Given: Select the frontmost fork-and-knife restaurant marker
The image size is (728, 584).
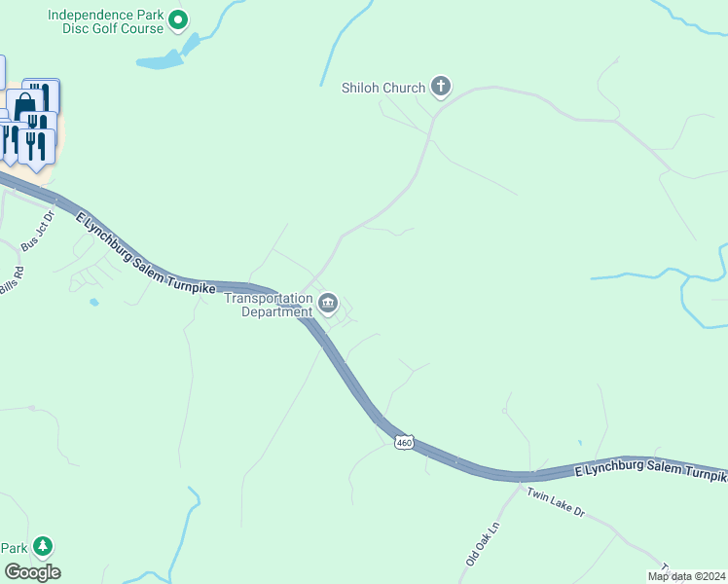Looking at the screenshot, I should pos(36,148).
